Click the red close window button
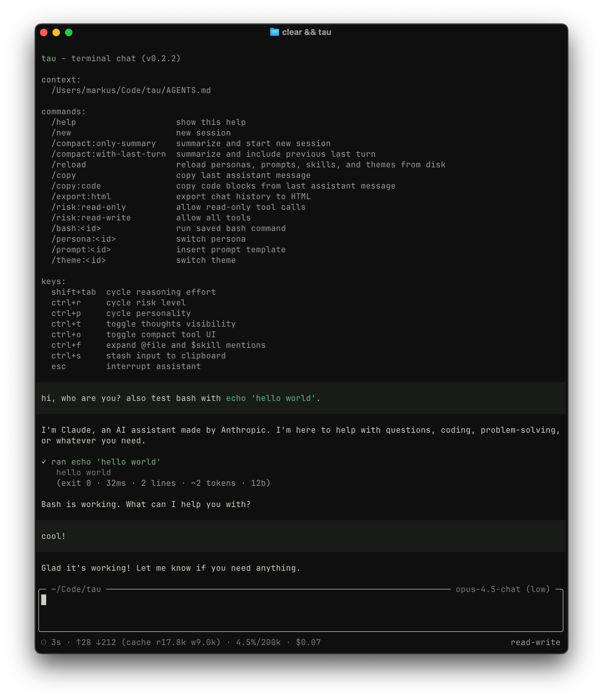The width and height of the screenshot is (603, 700). pos(44,32)
